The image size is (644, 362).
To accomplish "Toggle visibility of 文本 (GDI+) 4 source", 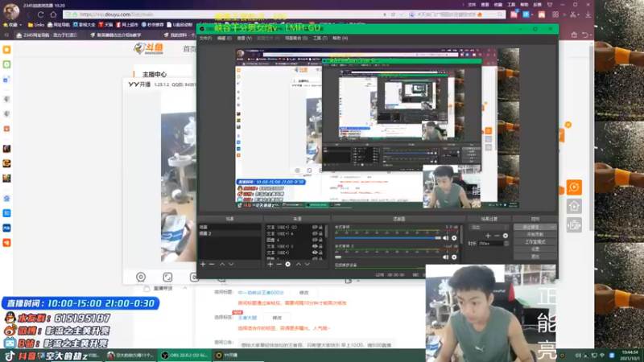I will (315, 233).
